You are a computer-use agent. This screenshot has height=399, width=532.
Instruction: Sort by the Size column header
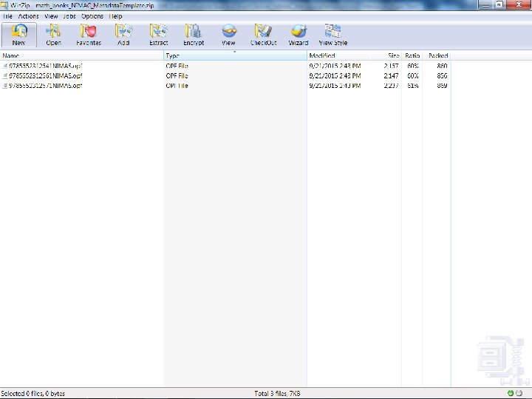[x=386, y=55]
